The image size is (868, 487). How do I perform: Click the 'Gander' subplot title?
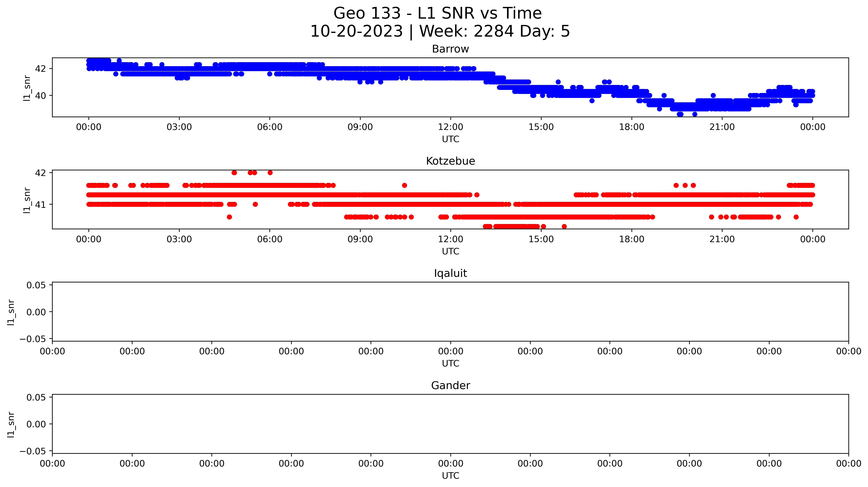pyautogui.click(x=451, y=386)
